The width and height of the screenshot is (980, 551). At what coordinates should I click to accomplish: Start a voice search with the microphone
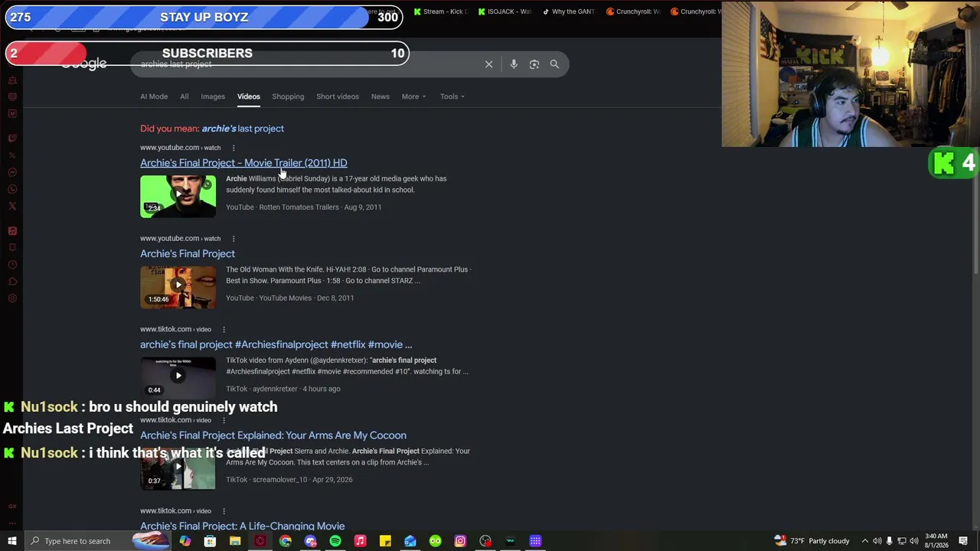click(x=514, y=64)
